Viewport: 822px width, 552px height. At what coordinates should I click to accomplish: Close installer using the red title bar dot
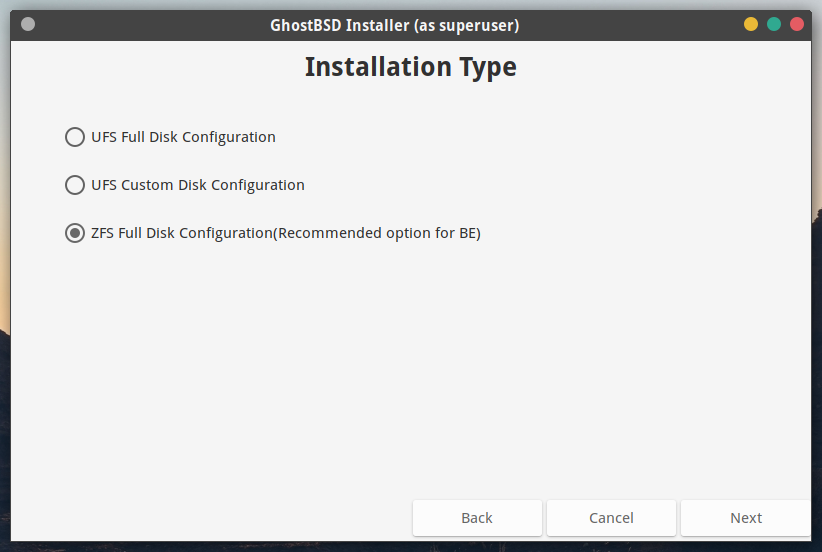click(797, 24)
